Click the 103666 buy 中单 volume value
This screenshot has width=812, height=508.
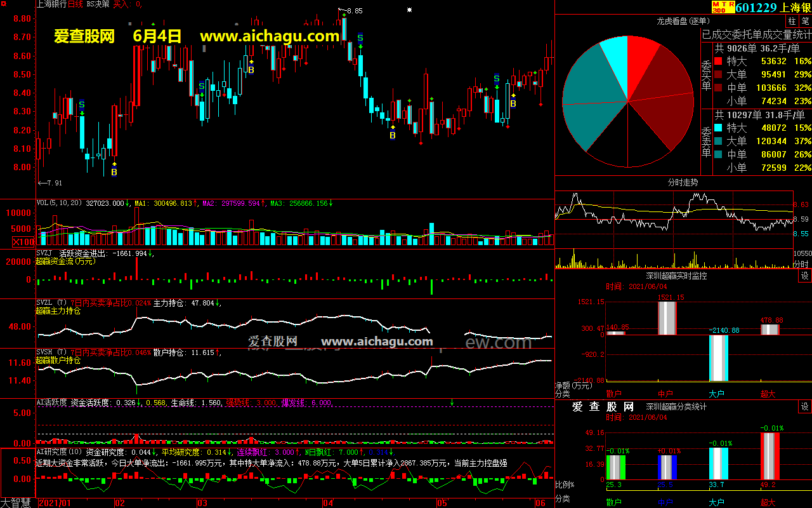(773, 88)
